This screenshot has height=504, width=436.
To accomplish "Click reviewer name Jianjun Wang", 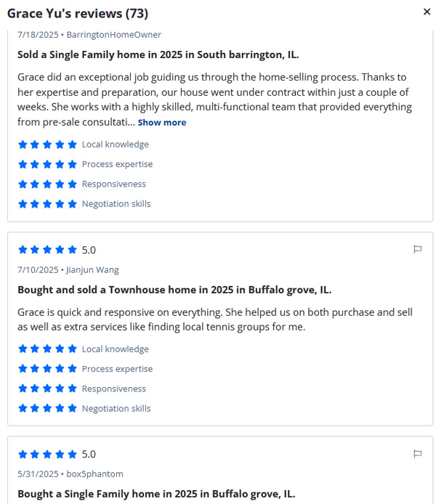I will [x=92, y=270].
